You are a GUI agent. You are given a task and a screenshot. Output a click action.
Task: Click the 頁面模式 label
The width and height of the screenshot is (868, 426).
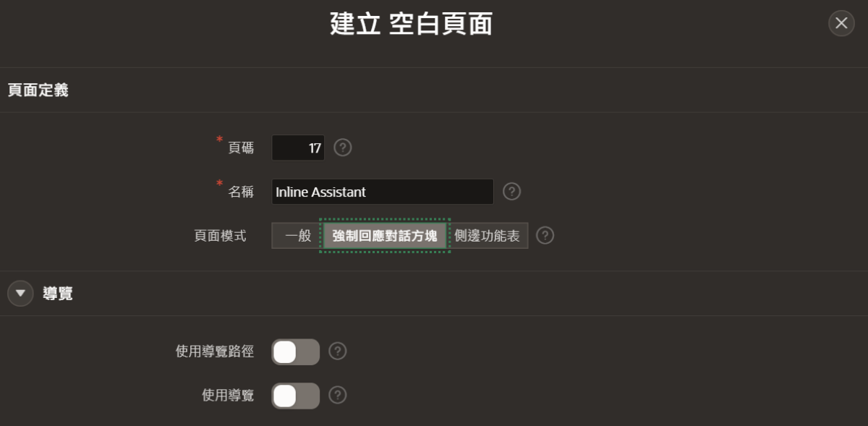[220, 236]
